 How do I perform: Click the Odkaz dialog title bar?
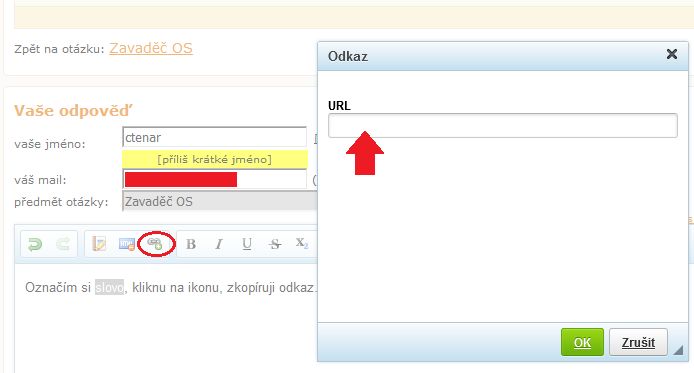tap(503, 56)
